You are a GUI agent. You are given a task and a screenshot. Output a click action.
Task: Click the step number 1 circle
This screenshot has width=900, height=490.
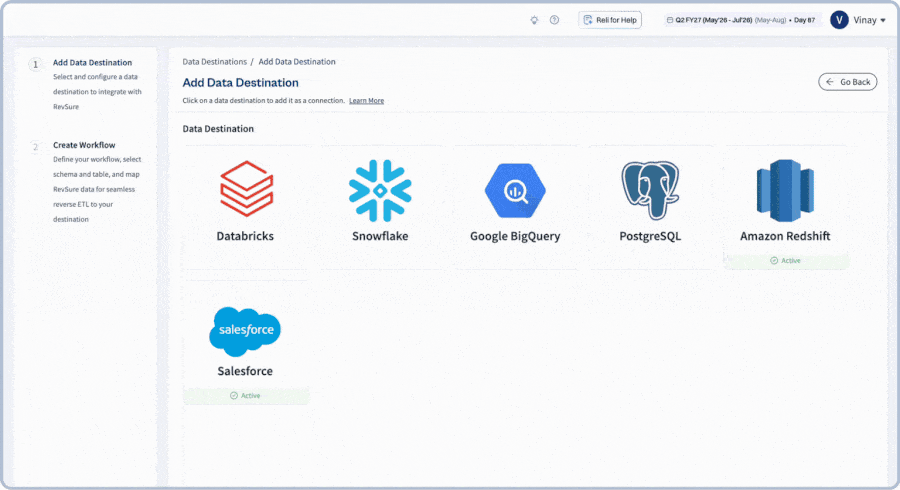point(36,64)
